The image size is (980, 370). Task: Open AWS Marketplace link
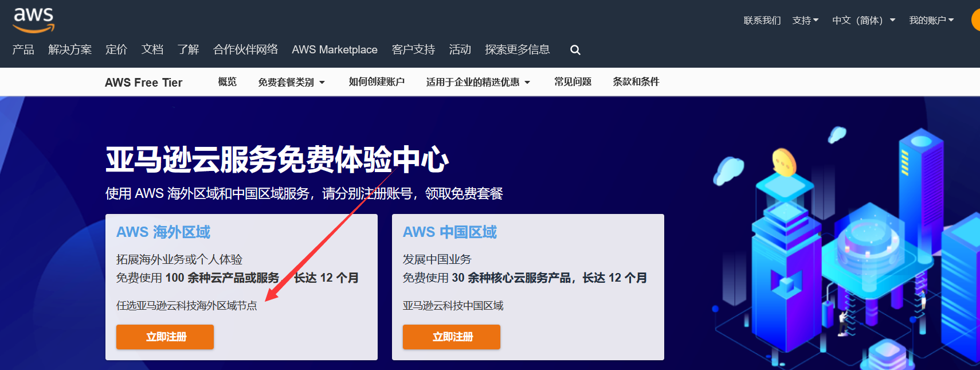pos(335,50)
